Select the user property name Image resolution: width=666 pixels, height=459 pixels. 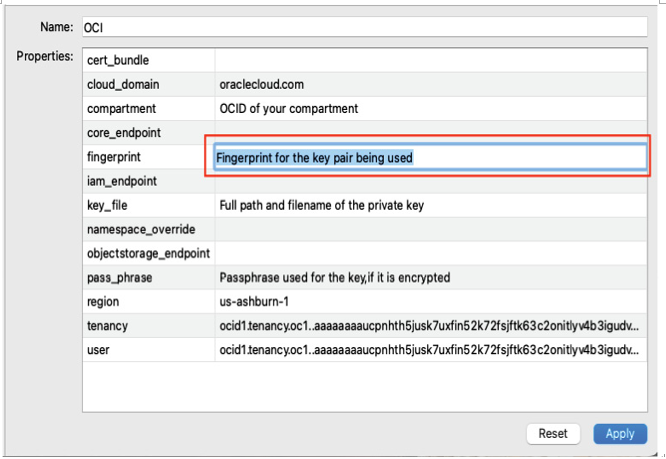pos(98,350)
